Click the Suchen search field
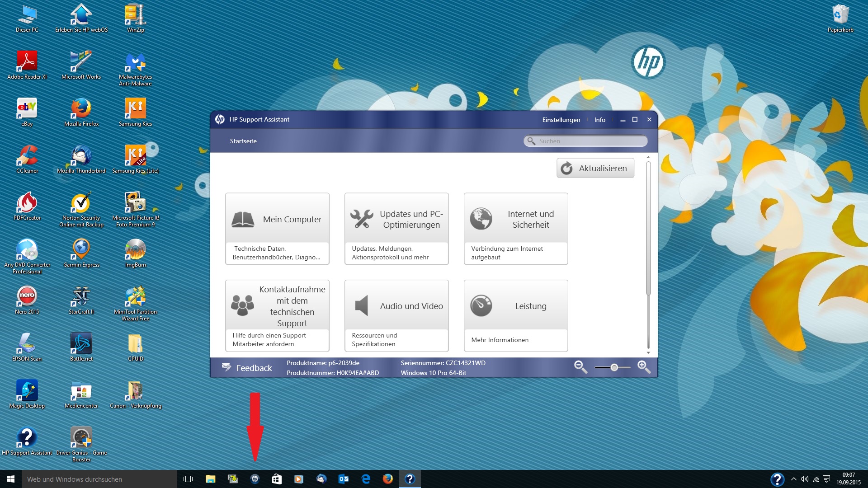The image size is (868, 488). [585, 141]
